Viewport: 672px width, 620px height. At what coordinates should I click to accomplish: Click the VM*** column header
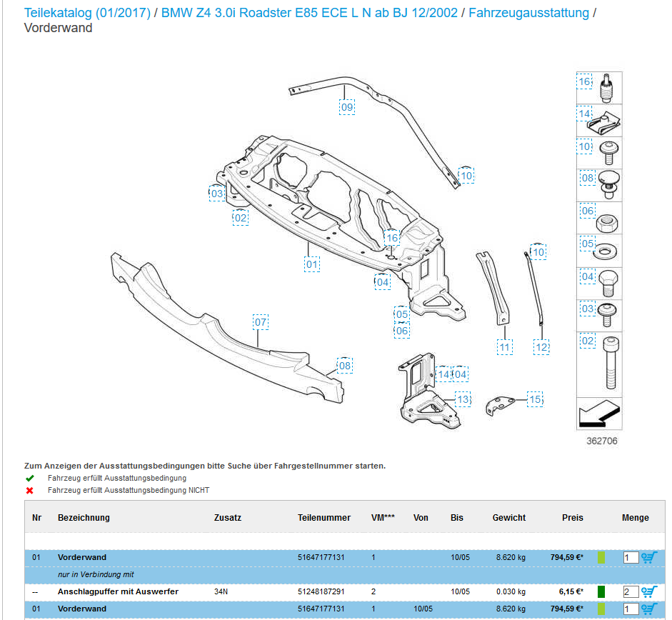383,518
